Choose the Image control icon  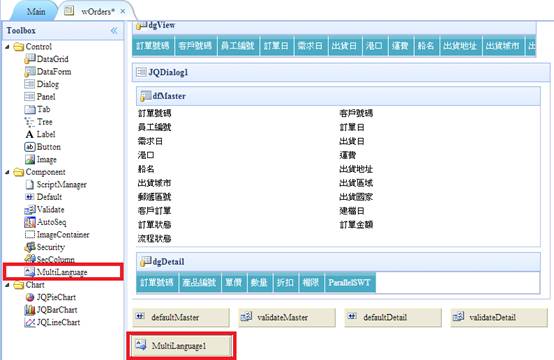[30, 159]
